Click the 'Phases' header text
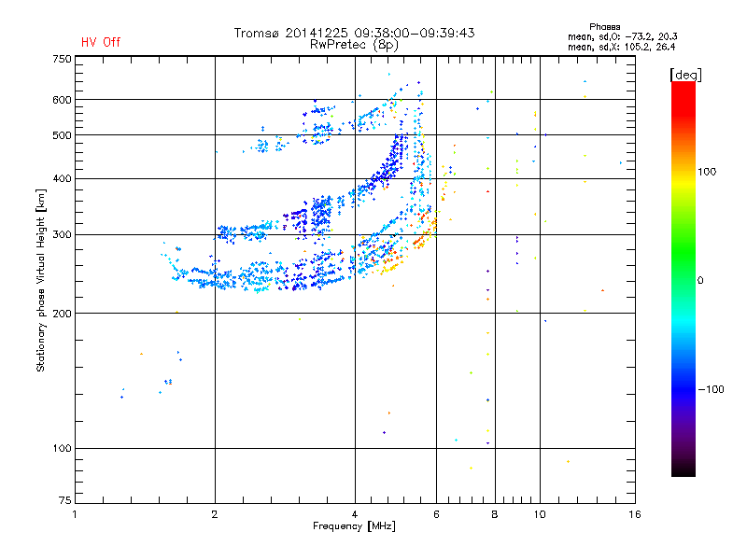747x560 pixels. 604,27
